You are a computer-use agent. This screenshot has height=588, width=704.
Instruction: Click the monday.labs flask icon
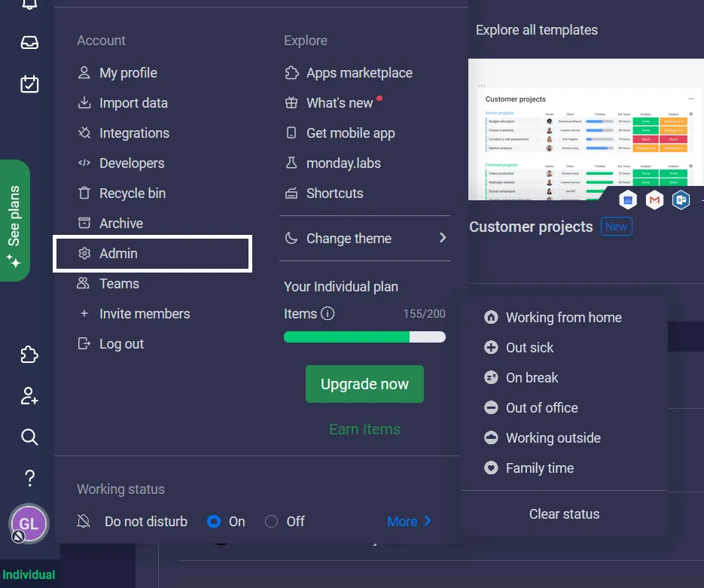point(291,163)
